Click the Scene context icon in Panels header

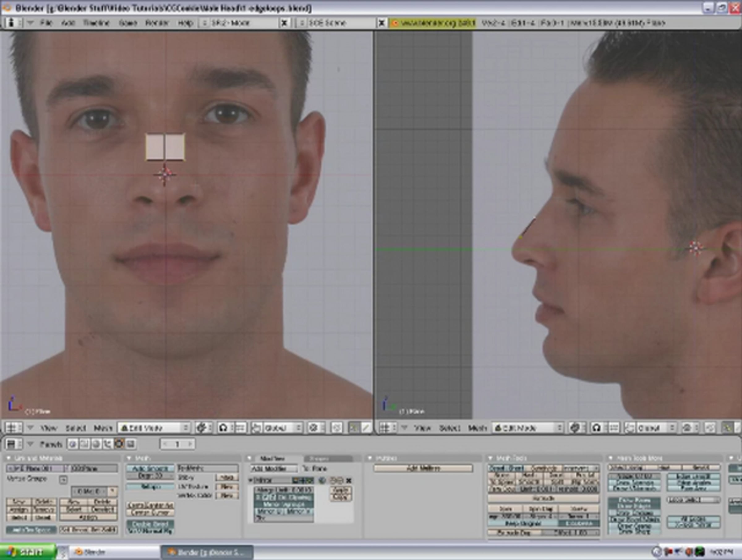(130, 444)
